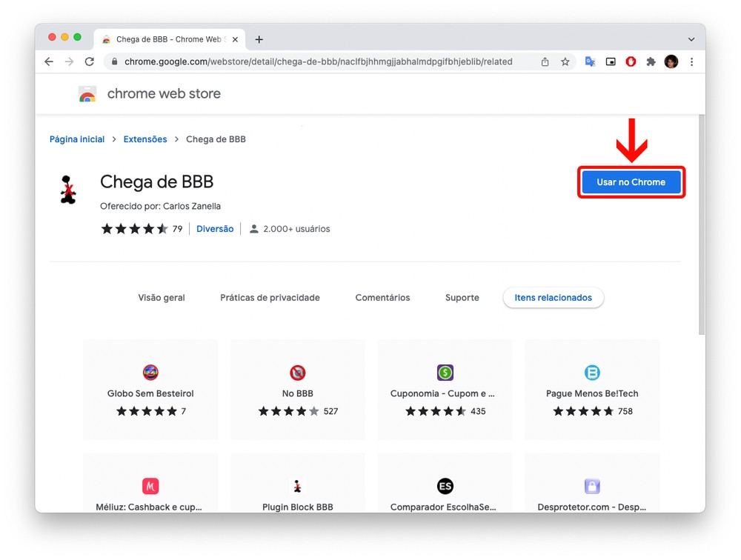Follow the Página inicial breadcrumb link
This screenshot has width=741, height=560.
[77, 139]
